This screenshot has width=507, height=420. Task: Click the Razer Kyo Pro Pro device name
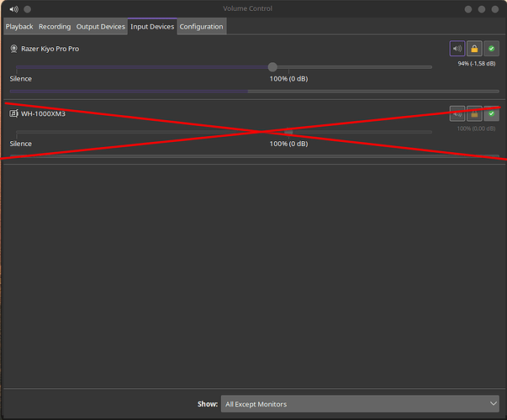pyautogui.click(x=50, y=49)
